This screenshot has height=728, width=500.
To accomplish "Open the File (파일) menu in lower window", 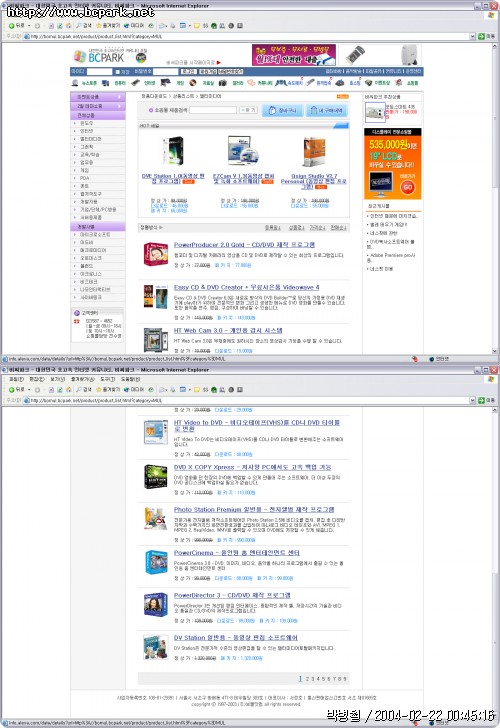I will (16, 379).
